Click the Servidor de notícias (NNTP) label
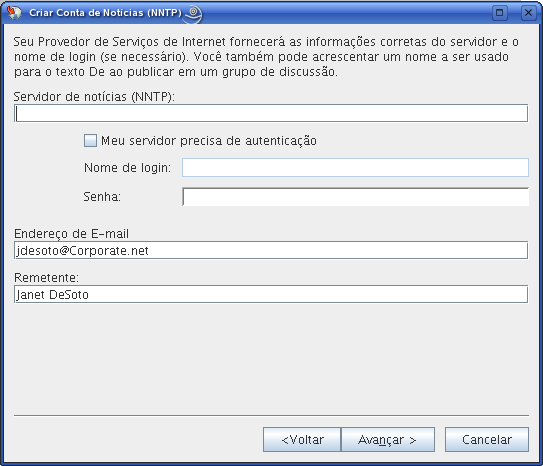543x466 pixels. pos(94,97)
